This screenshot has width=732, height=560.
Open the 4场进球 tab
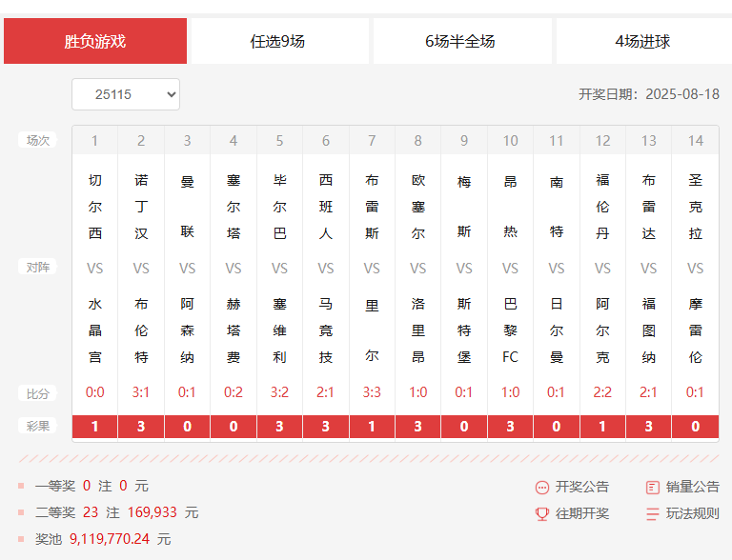(x=643, y=42)
